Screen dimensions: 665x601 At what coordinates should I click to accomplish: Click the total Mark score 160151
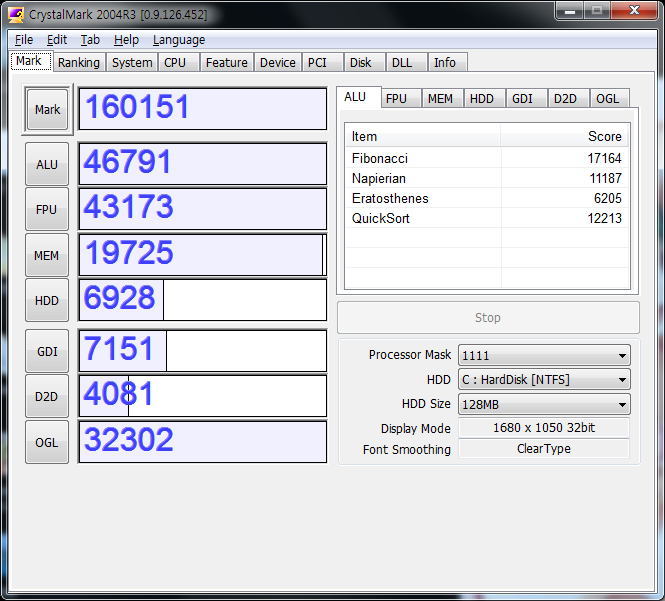click(x=203, y=109)
